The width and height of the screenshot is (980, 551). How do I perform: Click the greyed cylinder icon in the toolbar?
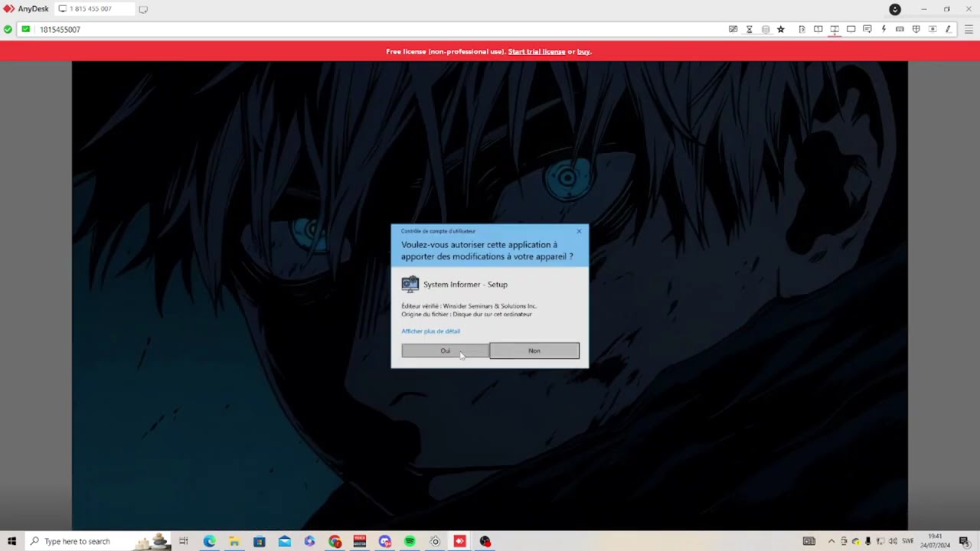pyautogui.click(x=766, y=29)
